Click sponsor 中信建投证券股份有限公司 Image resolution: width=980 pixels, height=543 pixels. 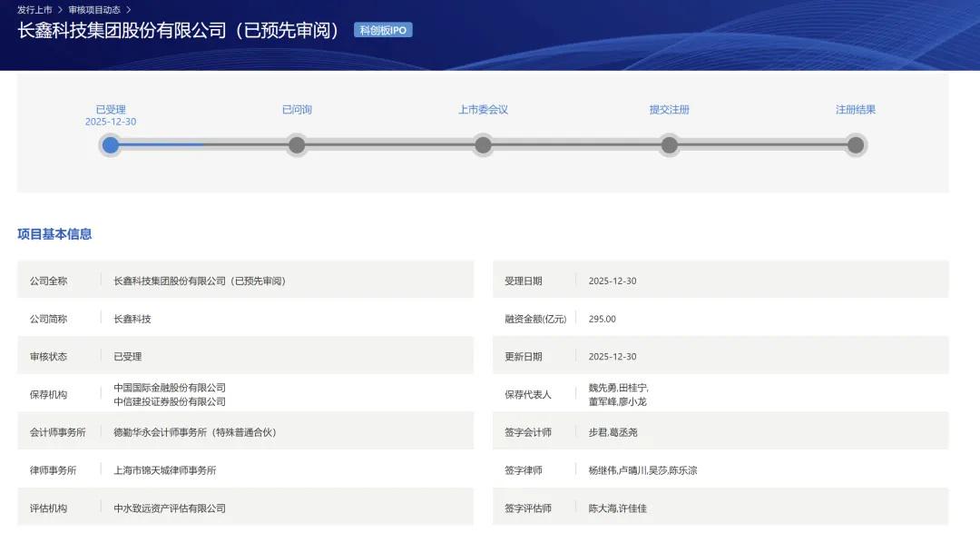[170, 401]
